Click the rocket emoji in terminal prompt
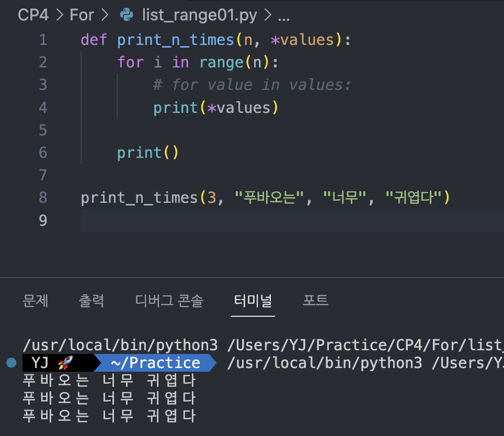This screenshot has width=504, height=436. [65, 363]
